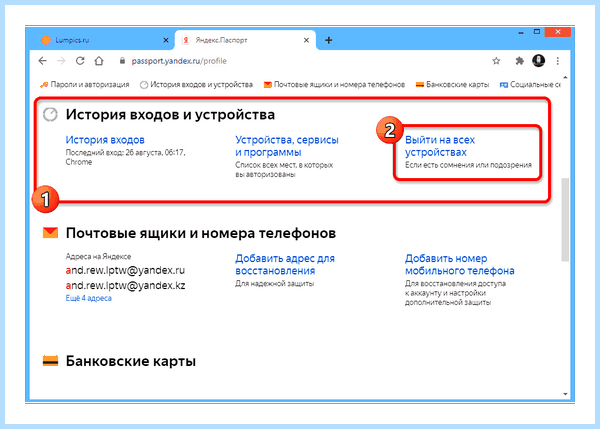Click the scrollbar up arrow

pos(565,77)
